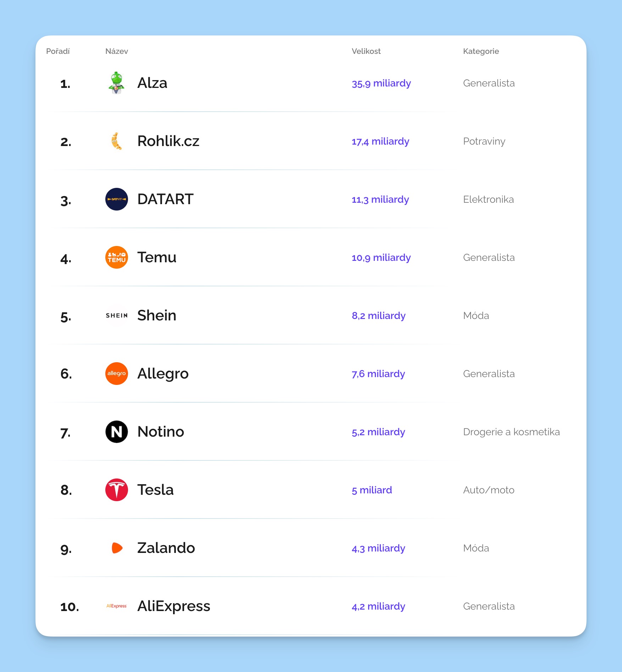Click the SHEIN wordmark logo
This screenshot has height=672, width=622.
[x=116, y=315]
